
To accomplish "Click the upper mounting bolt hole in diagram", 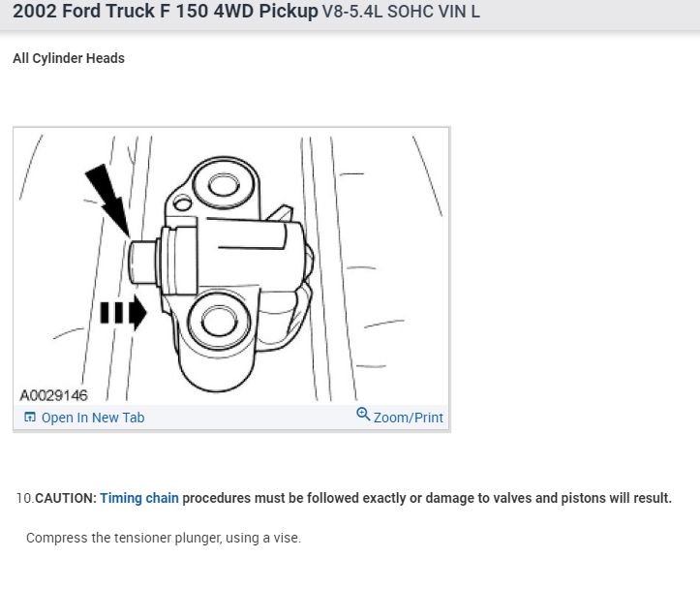I will click(224, 185).
